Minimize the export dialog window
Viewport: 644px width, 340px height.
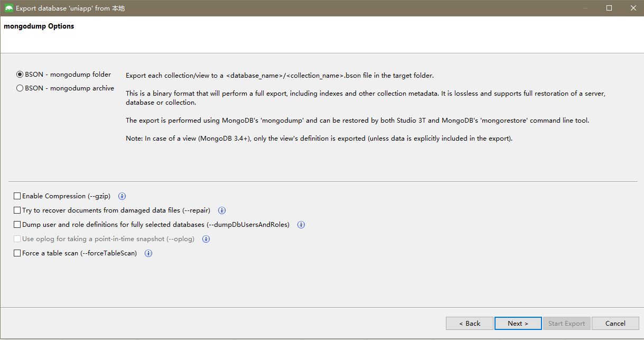click(585, 8)
